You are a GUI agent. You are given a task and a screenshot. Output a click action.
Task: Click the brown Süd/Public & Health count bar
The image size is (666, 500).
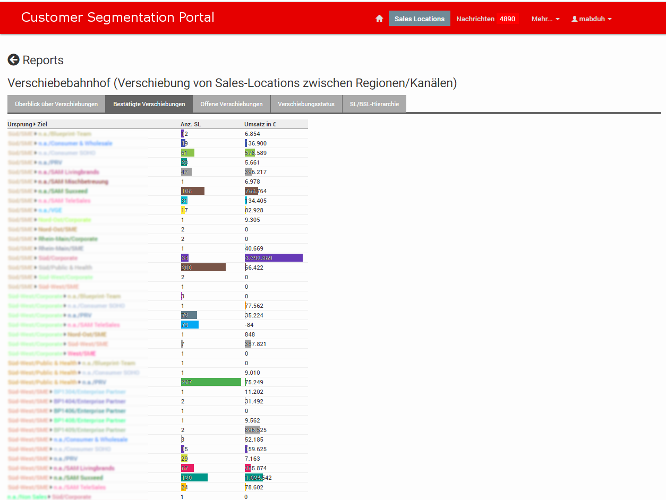(x=203, y=267)
